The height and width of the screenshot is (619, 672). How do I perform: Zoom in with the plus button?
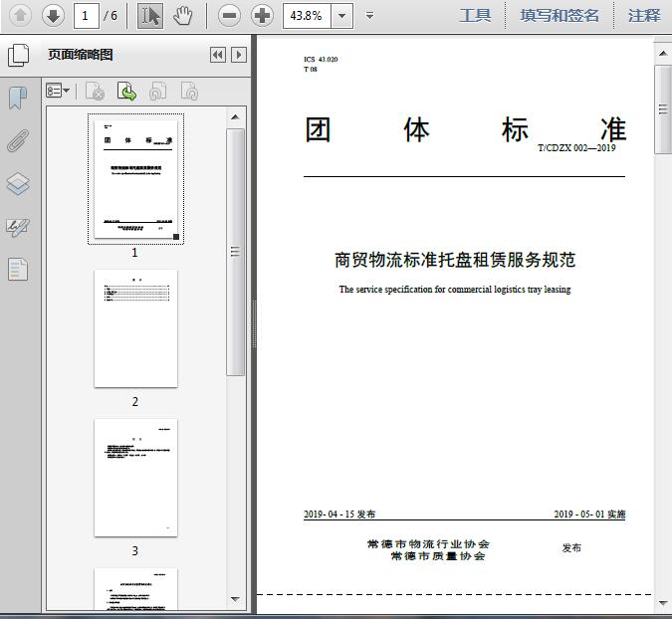point(262,16)
